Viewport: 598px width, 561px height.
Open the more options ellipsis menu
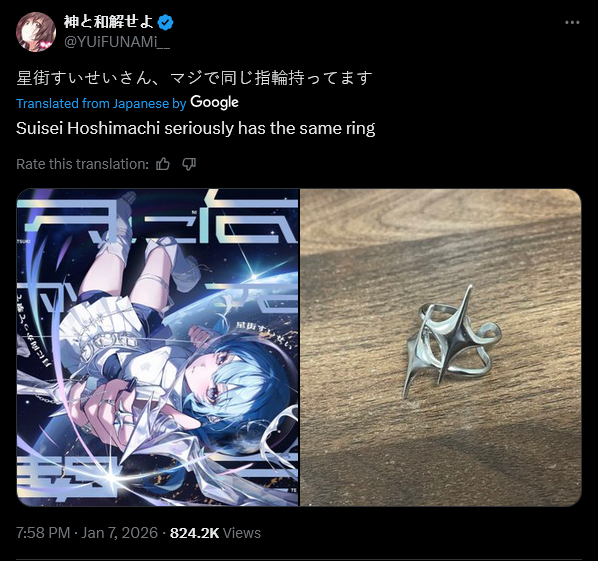click(x=572, y=23)
